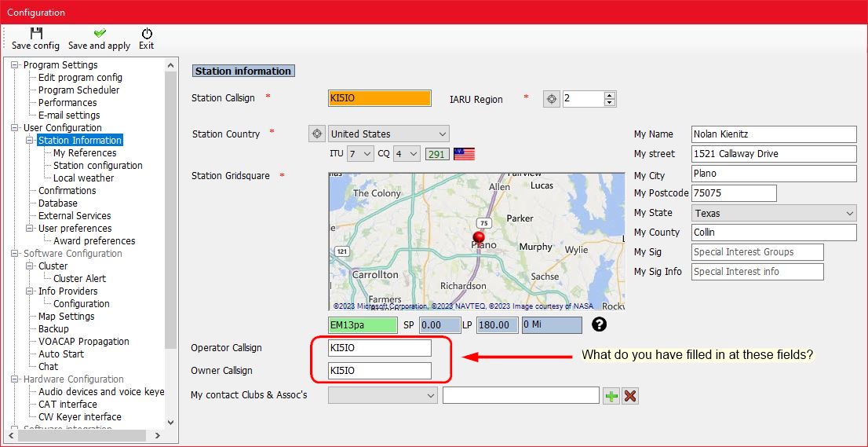Select Audio devices and voice keyer item
868x447 pixels.
(101, 391)
